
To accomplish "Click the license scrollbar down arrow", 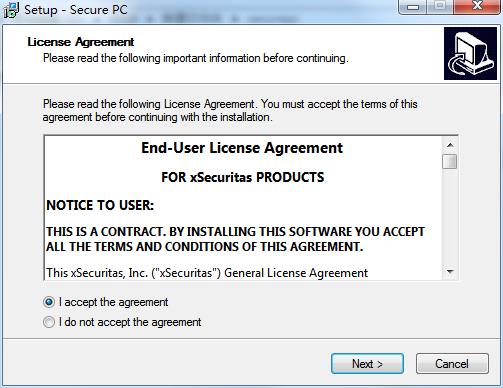I will coord(450,272).
